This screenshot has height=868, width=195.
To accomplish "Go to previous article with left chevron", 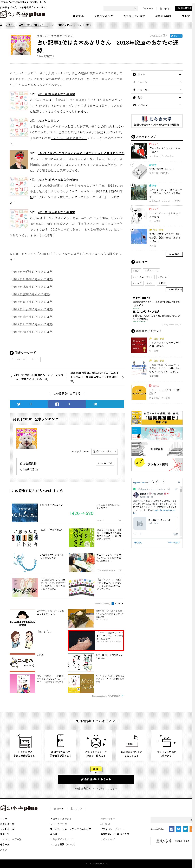I will click(11, 377).
